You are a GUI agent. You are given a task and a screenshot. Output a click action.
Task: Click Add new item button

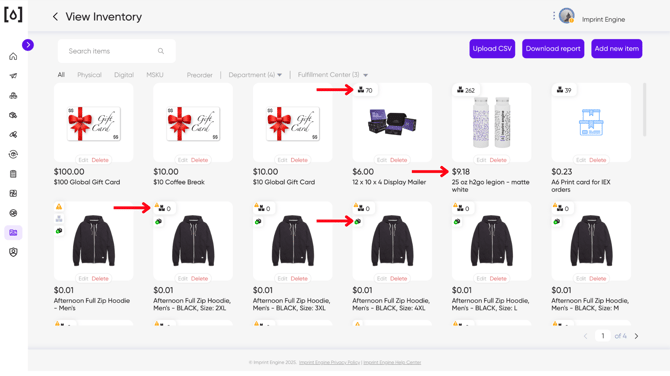pyautogui.click(x=617, y=49)
